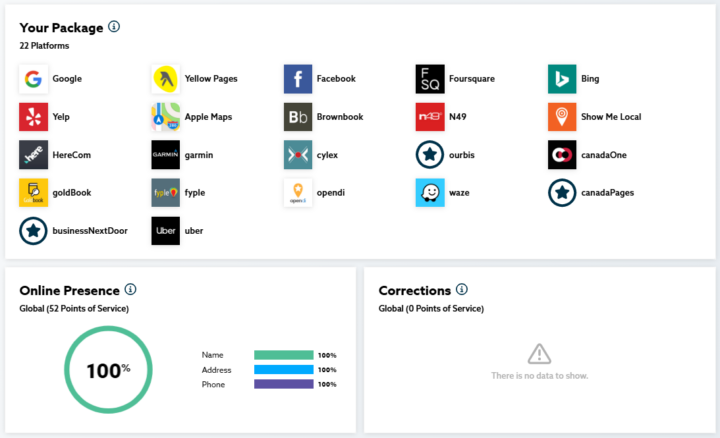Image resolution: width=720 pixels, height=438 pixels.
Task: Open the garmin platform icon
Action: click(166, 155)
